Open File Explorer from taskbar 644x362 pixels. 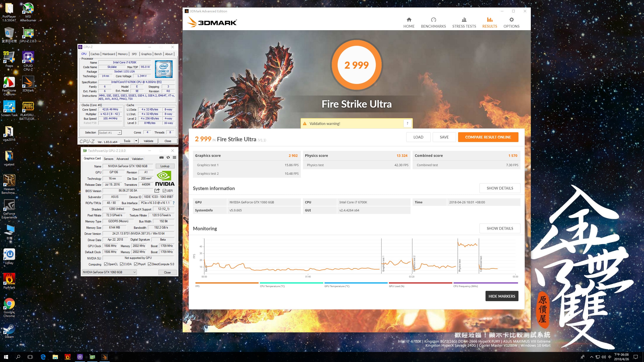tap(55, 357)
